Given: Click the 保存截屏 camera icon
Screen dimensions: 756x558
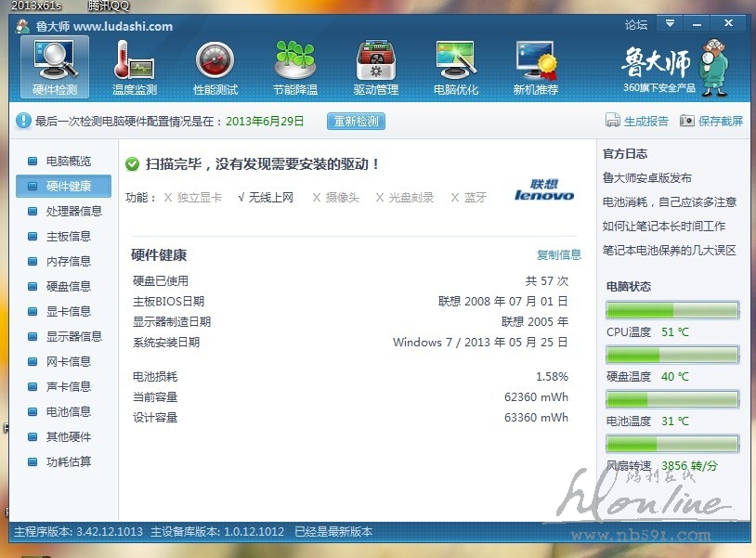Looking at the screenshot, I should pos(687,121).
